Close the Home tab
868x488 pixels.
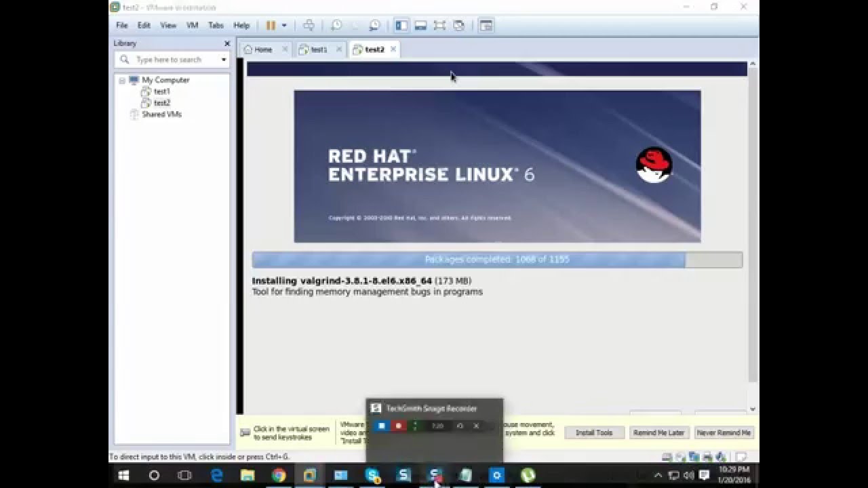(285, 49)
